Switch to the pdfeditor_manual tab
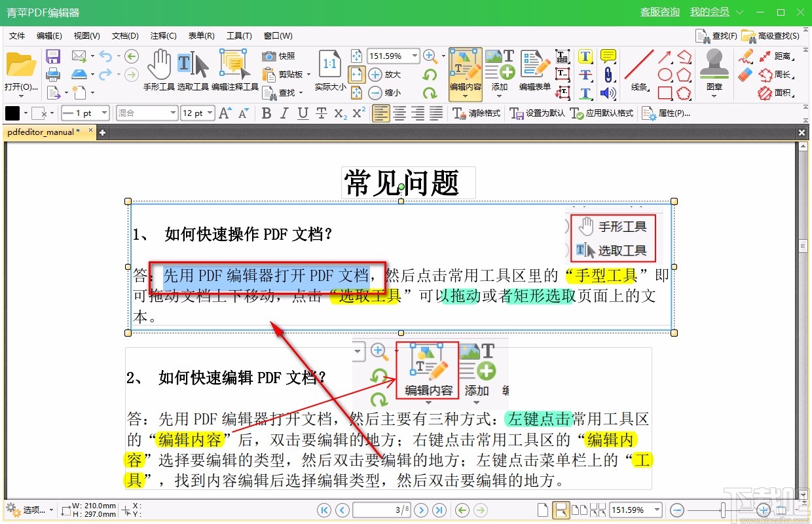Image resolution: width=812 pixels, height=524 pixels. [x=43, y=132]
